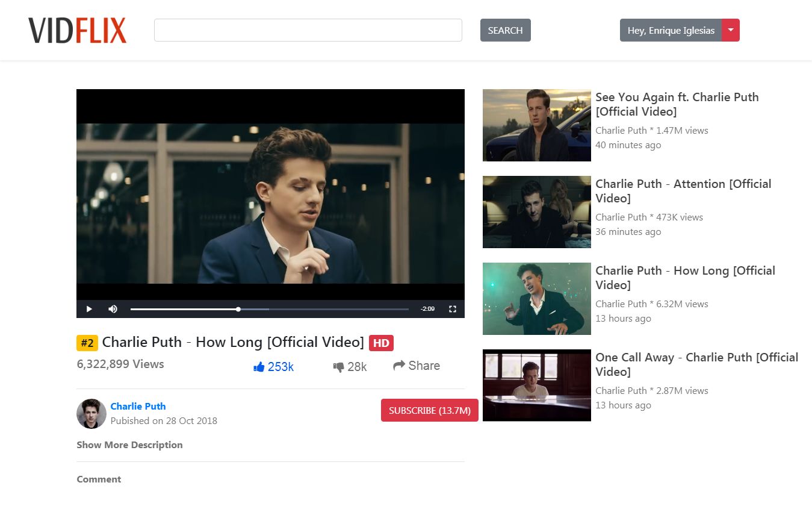Open See You Again ft. Charlie Puth title
Image resolution: width=812 pixels, height=515 pixels.
[x=677, y=104]
